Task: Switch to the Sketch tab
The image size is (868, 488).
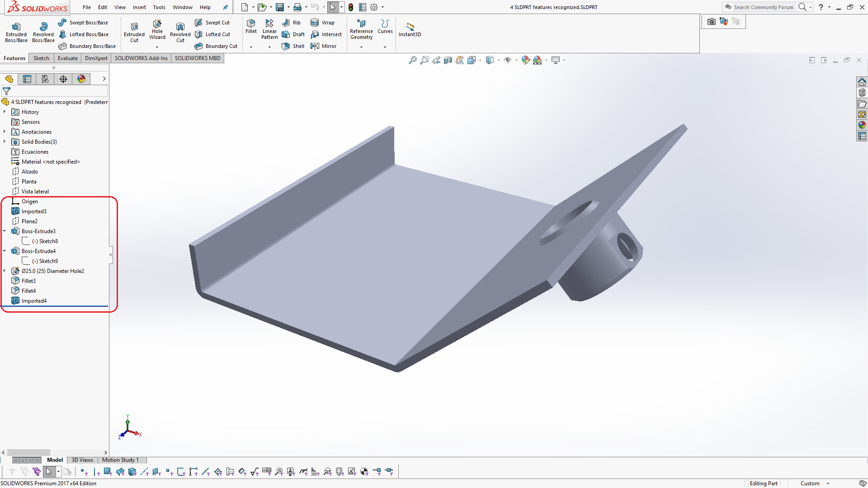Action: (x=41, y=58)
